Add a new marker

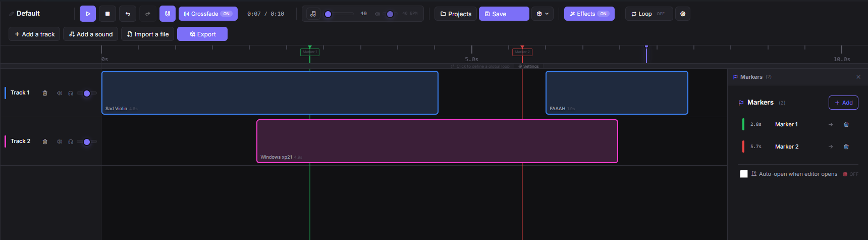tap(843, 103)
